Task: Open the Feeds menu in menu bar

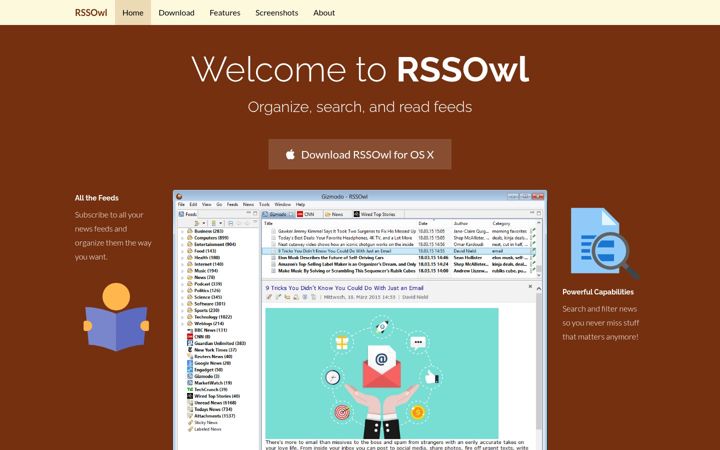Action: (232, 204)
